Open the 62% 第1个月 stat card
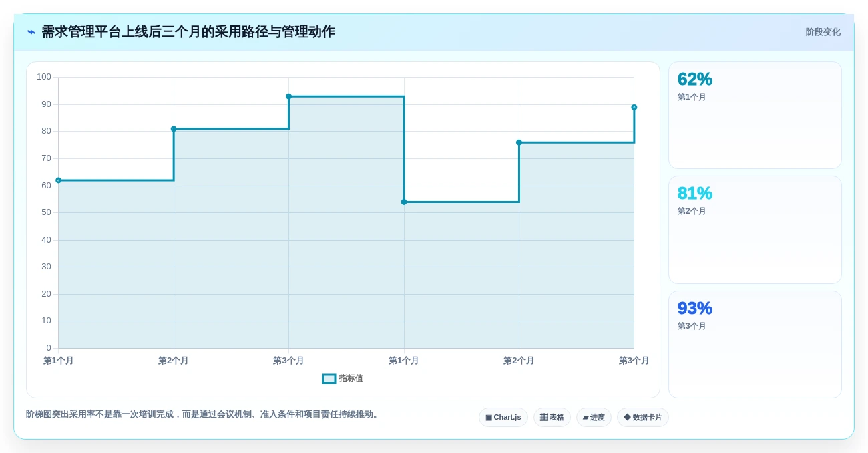 coord(755,116)
